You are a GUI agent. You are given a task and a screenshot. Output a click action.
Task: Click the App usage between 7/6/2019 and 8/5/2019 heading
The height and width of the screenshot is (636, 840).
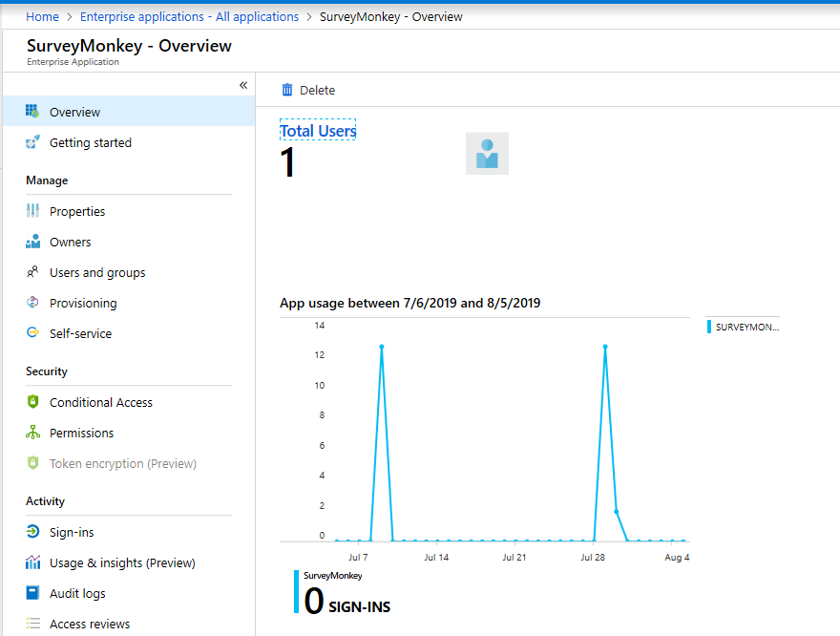pyautogui.click(x=409, y=303)
